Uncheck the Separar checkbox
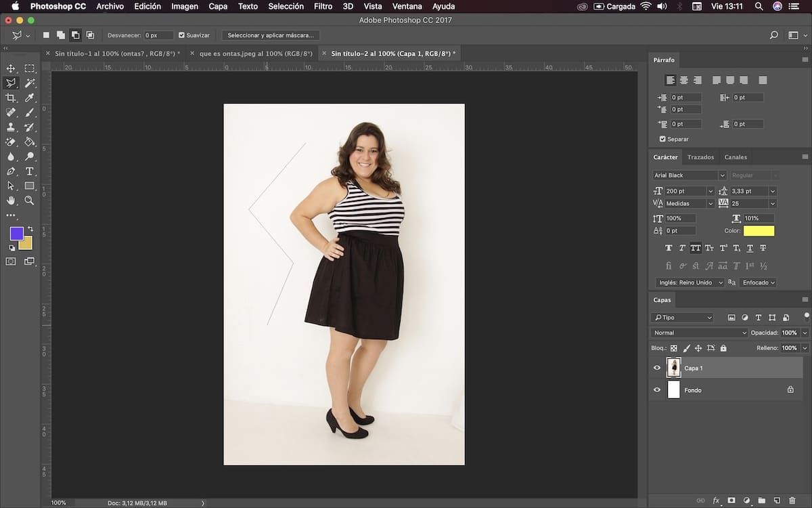Screen dimensions: 812x508 [662, 139]
